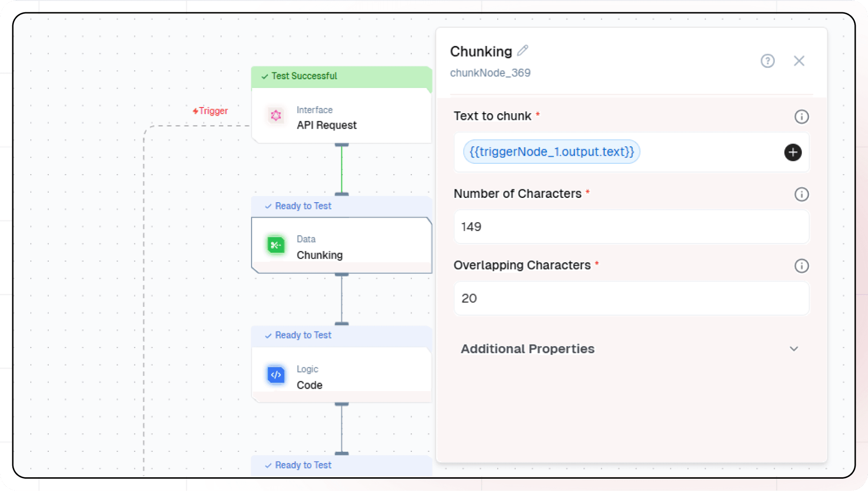Click the triggerNode_1.output.text variable chip
868x491 pixels.
click(551, 152)
